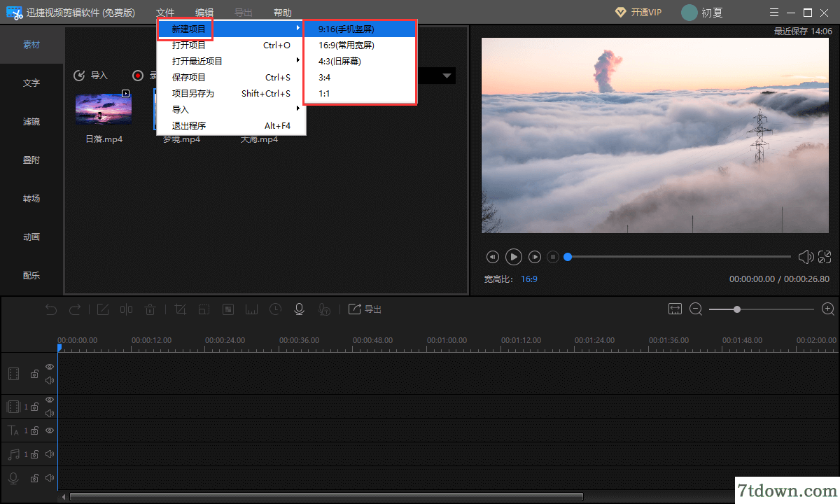Select 退出程序 menu entry

tap(231, 125)
